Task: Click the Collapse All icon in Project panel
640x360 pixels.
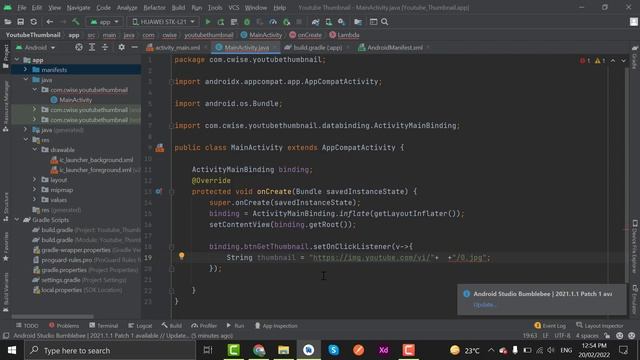Action: click(x=105, y=47)
